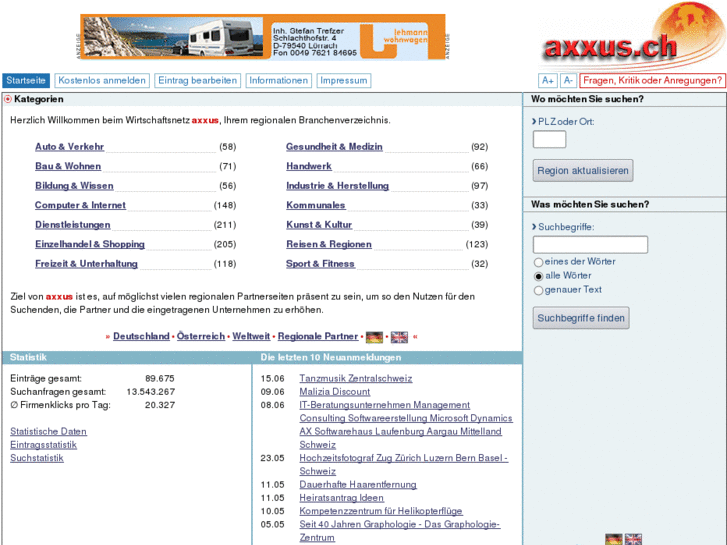The height and width of the screenshot is (545, 727).
Task: Open the Impressum tab
Action: pos(344,81)
